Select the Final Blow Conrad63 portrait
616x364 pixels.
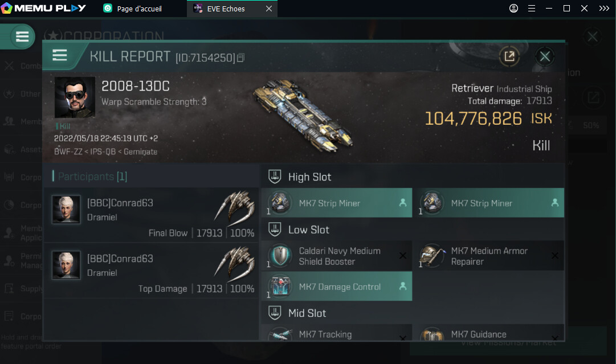click(66, 210)
